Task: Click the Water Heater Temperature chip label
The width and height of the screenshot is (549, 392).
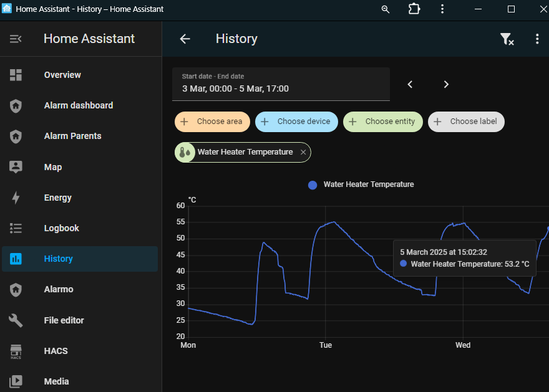Action: 245,152
